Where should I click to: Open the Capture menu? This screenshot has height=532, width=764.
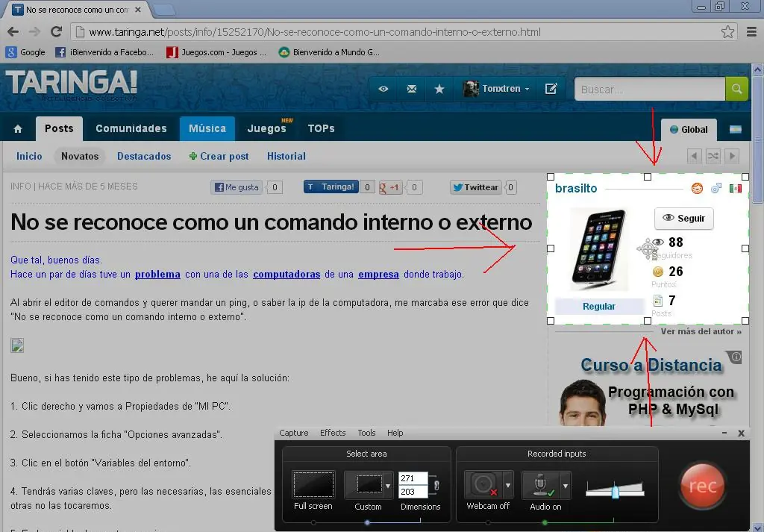[x=294, y=433]
